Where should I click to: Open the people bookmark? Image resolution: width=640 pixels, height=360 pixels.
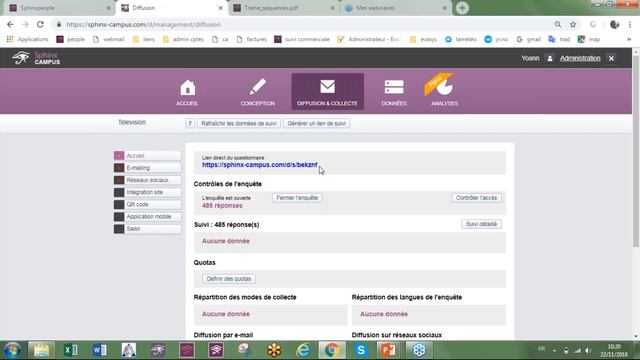[x=71, y=39]
